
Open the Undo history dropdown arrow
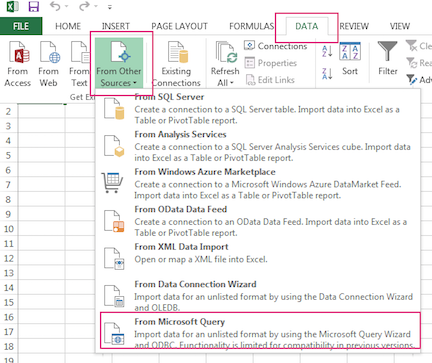[66, 6]
